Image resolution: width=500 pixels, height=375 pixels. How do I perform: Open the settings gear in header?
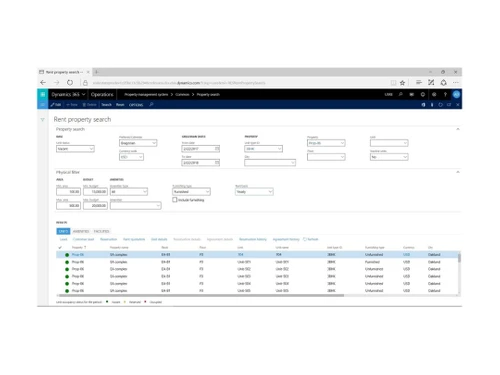point(434,94)
